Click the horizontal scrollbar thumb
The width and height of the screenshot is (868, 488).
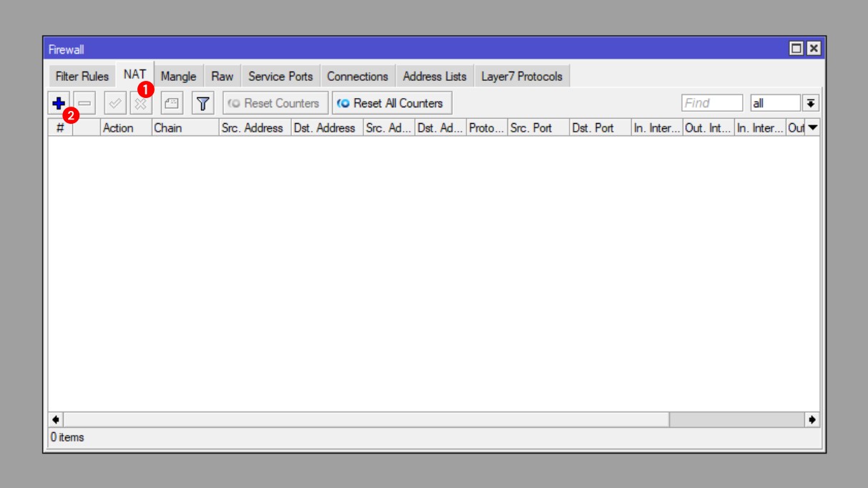click(365, 419)
